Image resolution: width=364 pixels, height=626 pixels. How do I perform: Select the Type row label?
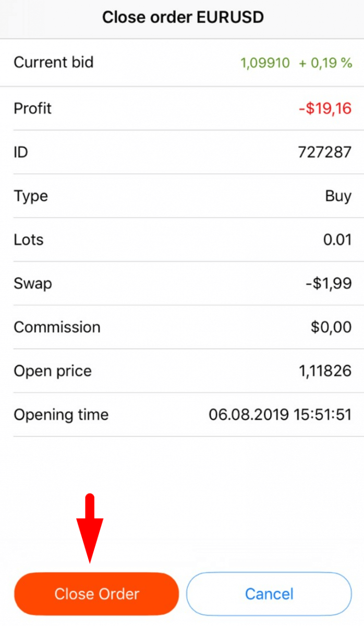click(30, 196)
